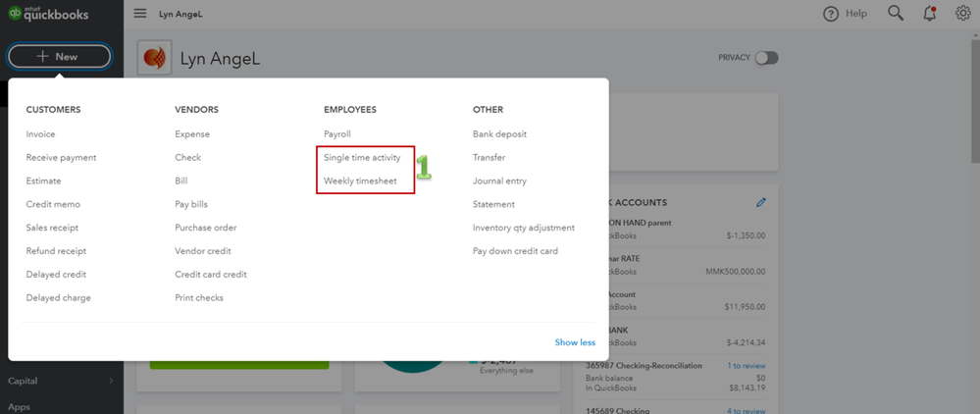Create a new Invoice
The width and height of the screenshot is (980, 414).
point(40,133)
